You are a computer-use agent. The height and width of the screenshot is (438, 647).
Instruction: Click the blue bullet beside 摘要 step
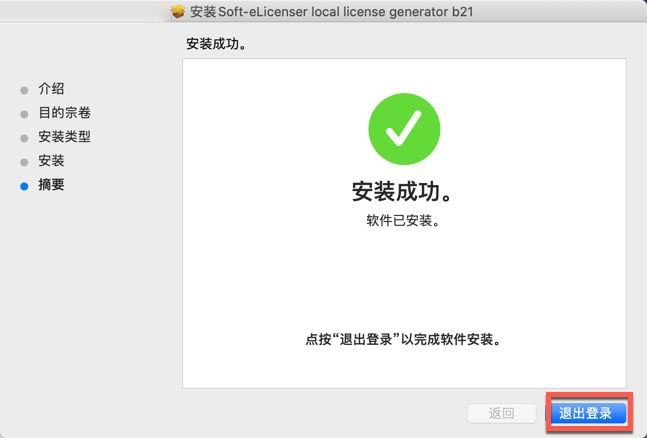click(24, 186)
